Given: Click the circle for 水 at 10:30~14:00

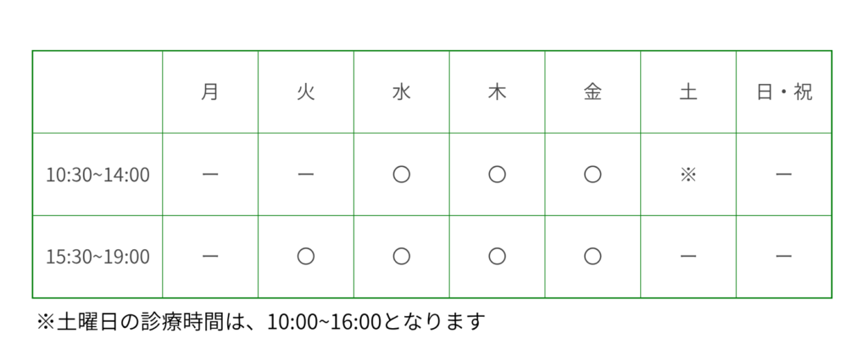Looking at the screenshot, I should click(402, 175).
